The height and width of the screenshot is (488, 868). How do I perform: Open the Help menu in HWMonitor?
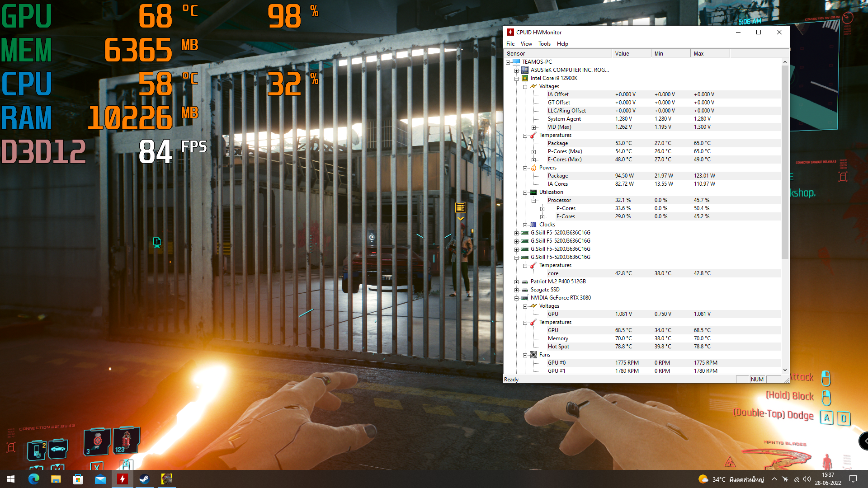[562, 44]
